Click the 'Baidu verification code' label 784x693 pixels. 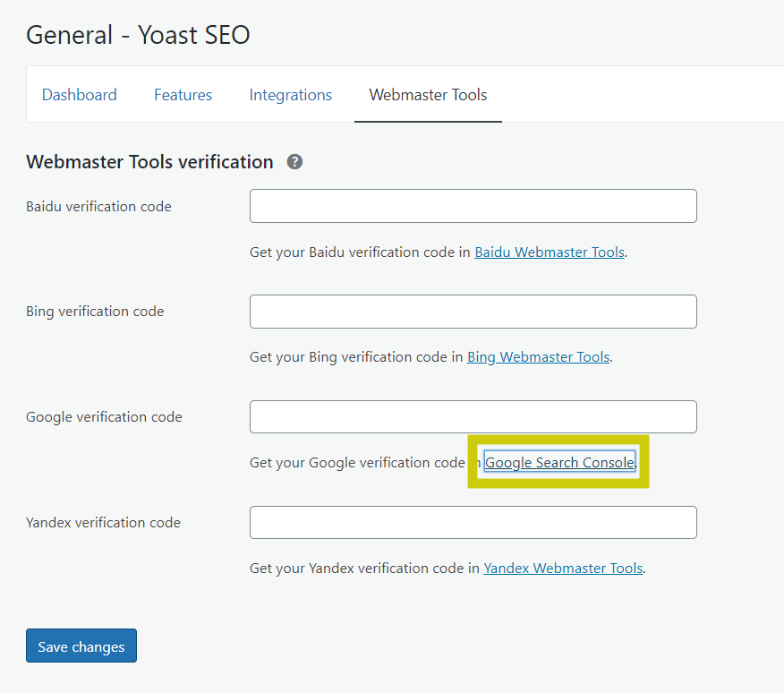98,206
